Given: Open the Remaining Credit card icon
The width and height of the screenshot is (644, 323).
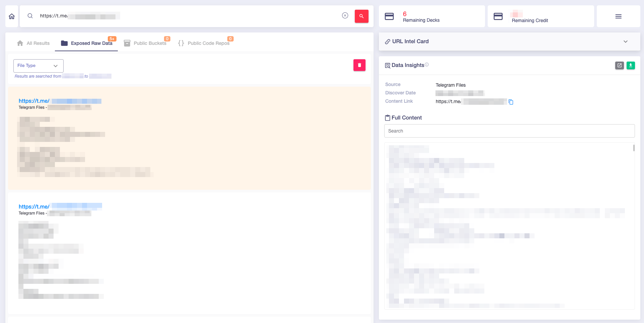Looking at the screenshot, I should pos(498,16).
